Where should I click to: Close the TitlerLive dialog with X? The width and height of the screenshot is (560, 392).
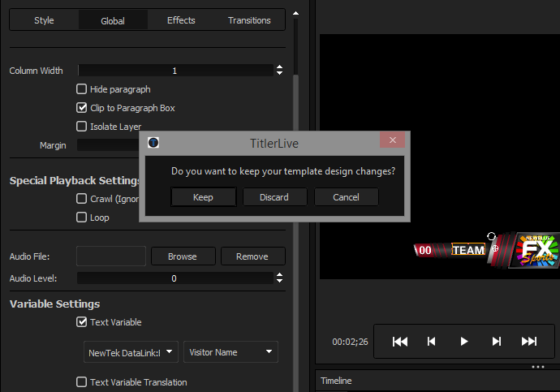(x=393, y=140)
